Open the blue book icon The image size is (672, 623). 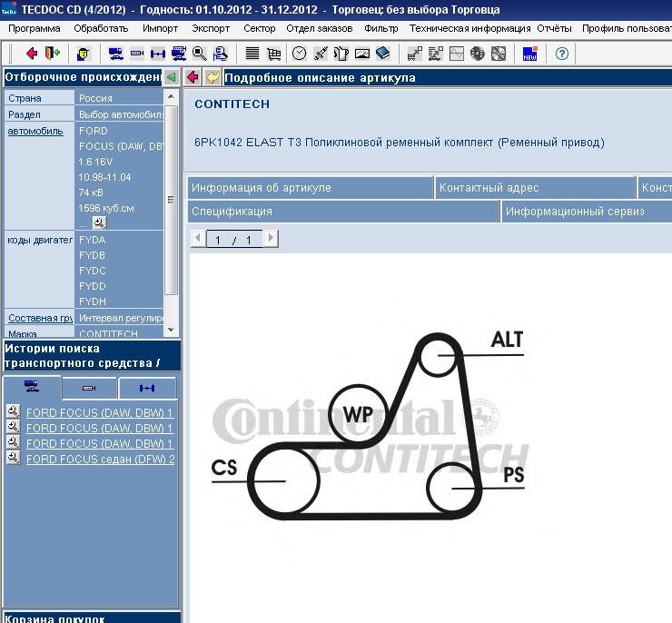[x=382, y=54]
